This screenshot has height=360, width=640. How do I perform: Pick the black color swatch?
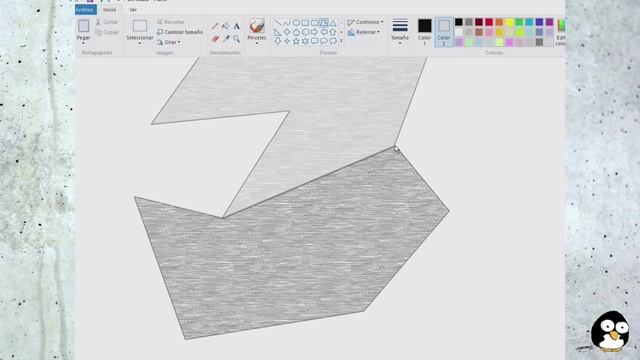point(459,22)
